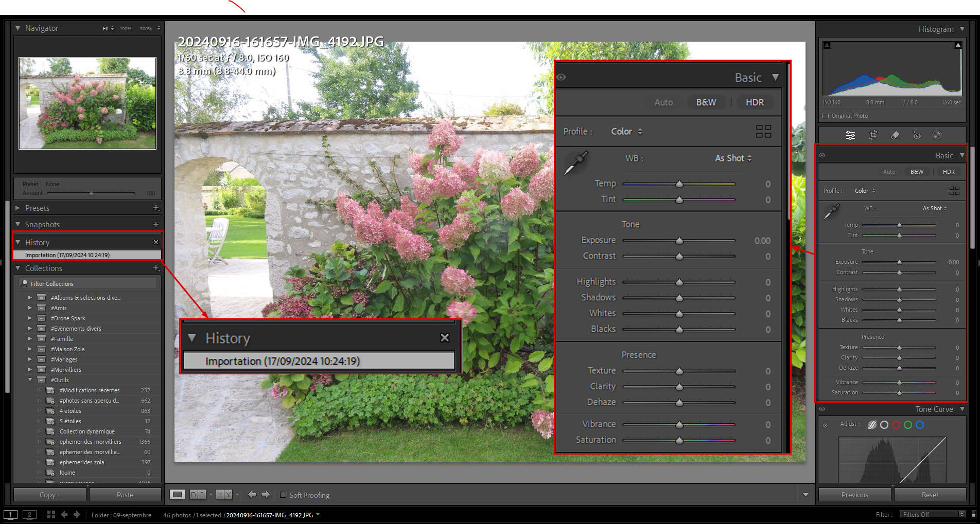Viewport: 980px width, 524px height.
Task: Click the Exposure slider in the Basic panel
Action: pos(679,240)
